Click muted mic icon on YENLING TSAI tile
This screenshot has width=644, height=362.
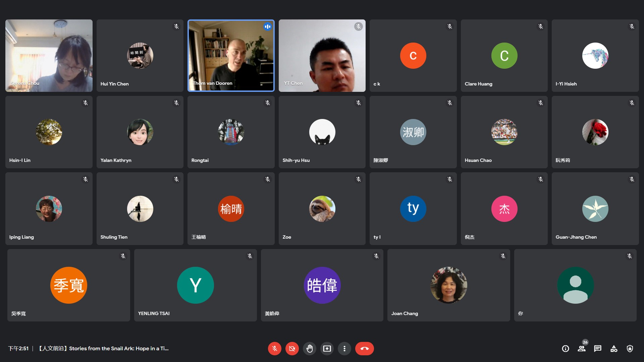[250, 256]
